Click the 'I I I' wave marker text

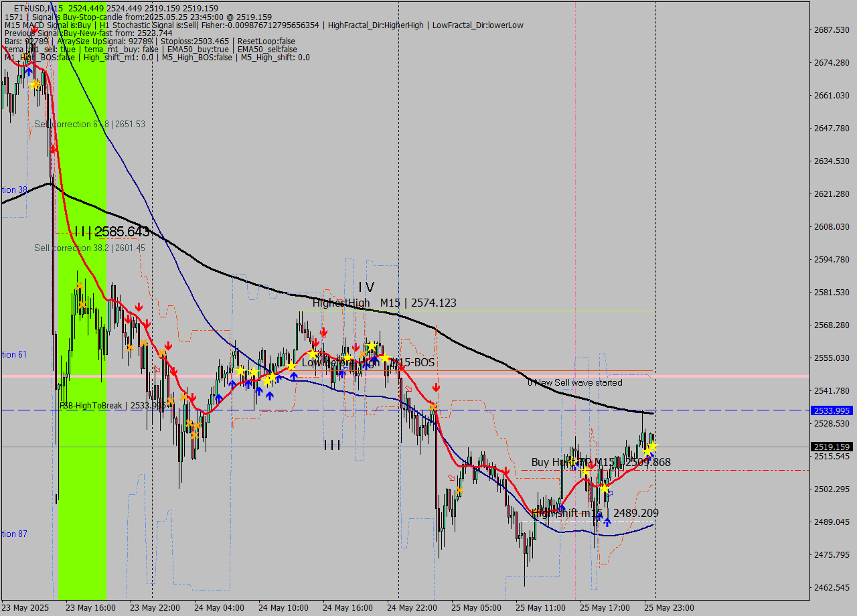(x=332, y=445)
